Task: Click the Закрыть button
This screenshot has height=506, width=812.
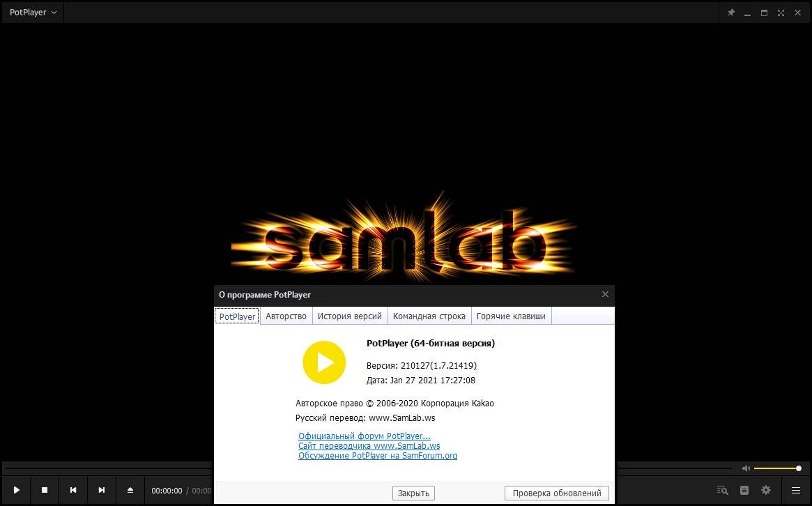Action: coord(413,493)
